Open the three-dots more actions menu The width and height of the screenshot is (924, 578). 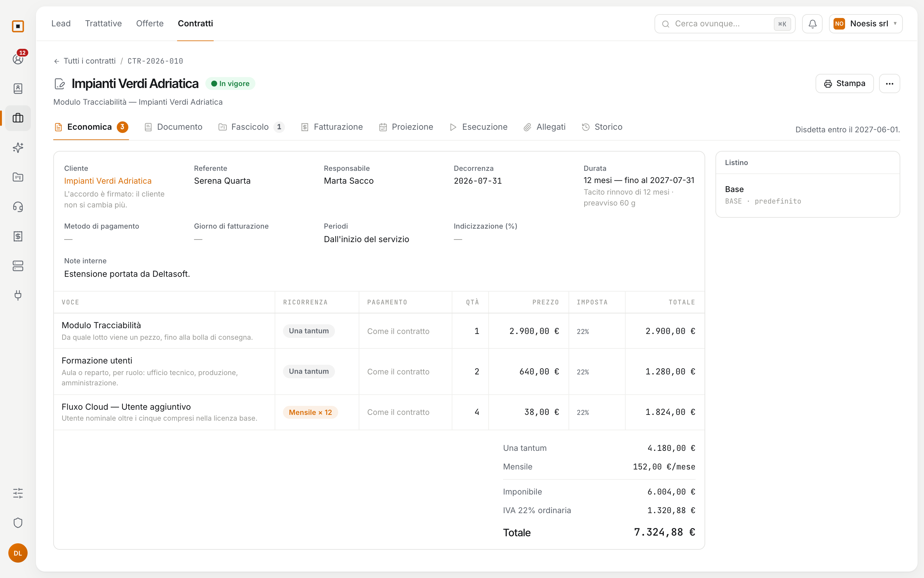[889, 83]
